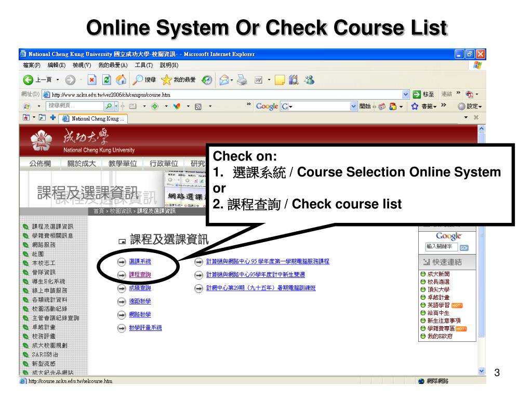Click the NCKU plum blossom logo
Screen dimensions: 532x399
(x=41, y=140)
